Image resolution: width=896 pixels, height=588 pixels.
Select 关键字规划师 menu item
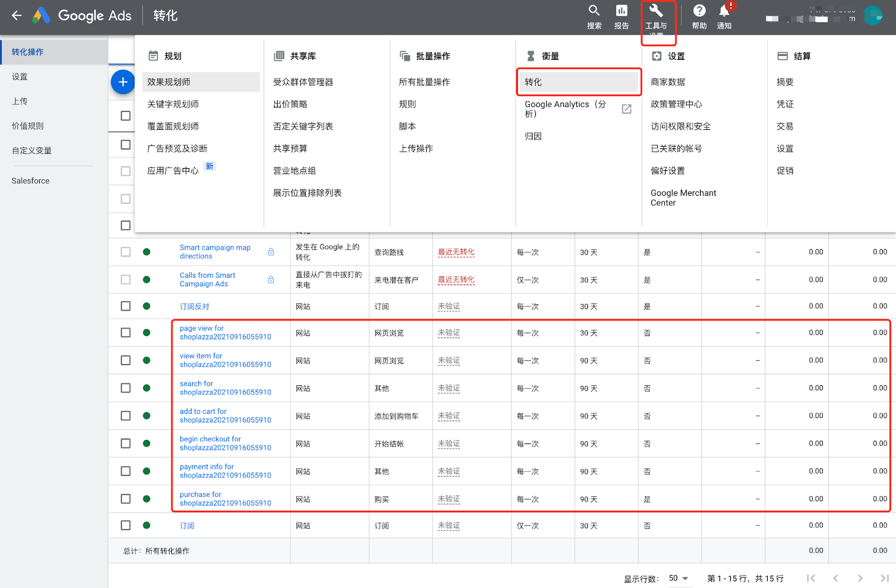coord(173,104)
